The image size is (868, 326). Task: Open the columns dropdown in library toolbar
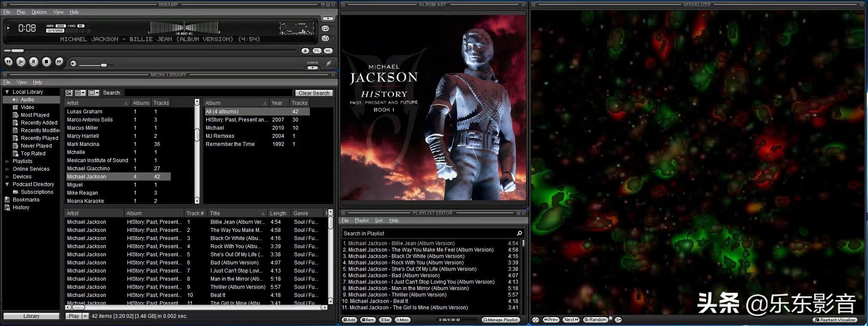click(x=94, y=93)
